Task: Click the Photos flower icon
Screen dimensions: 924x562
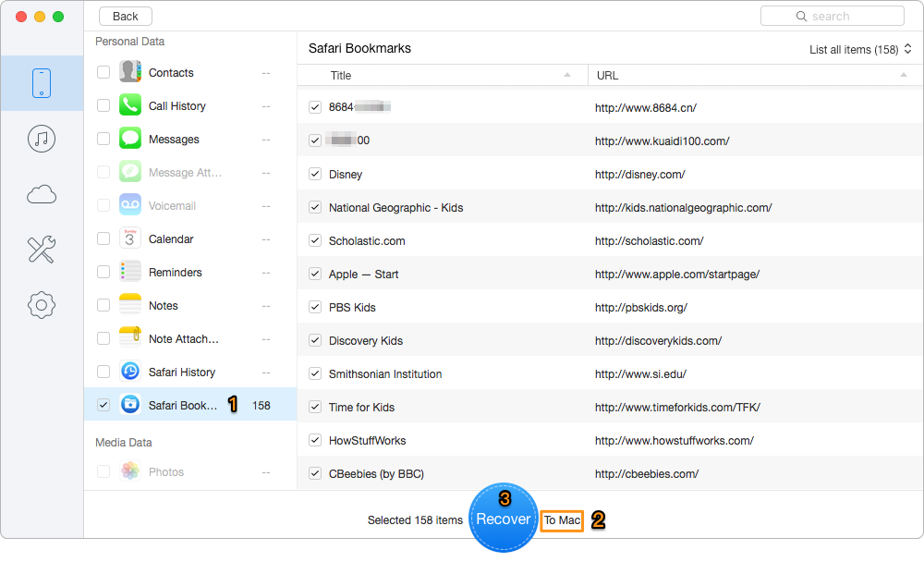Action: [130, 471]
